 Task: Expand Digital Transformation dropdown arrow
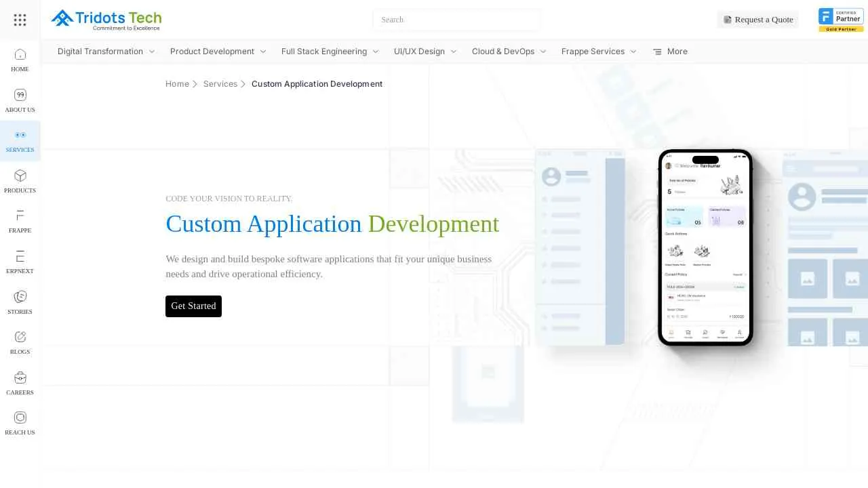152,52
